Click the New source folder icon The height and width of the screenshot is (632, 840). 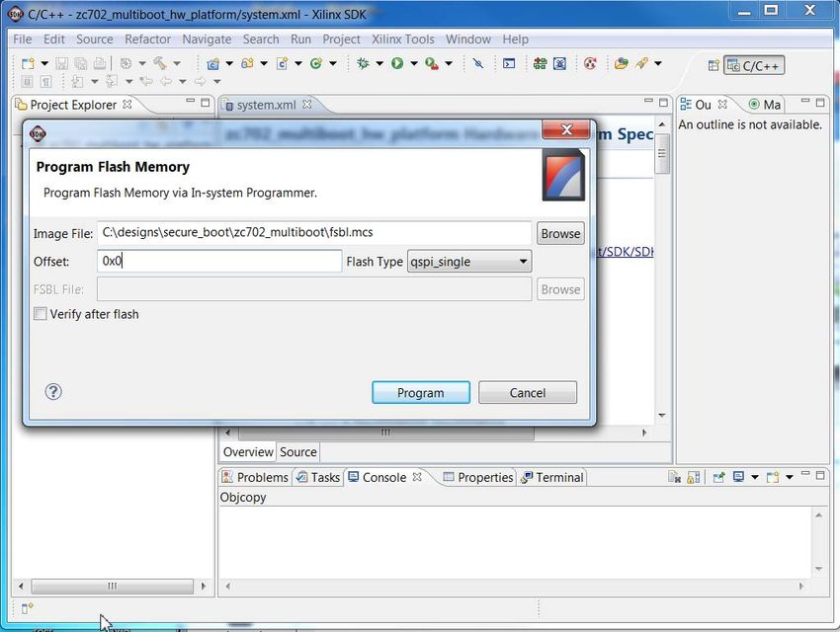click(247, 63)
